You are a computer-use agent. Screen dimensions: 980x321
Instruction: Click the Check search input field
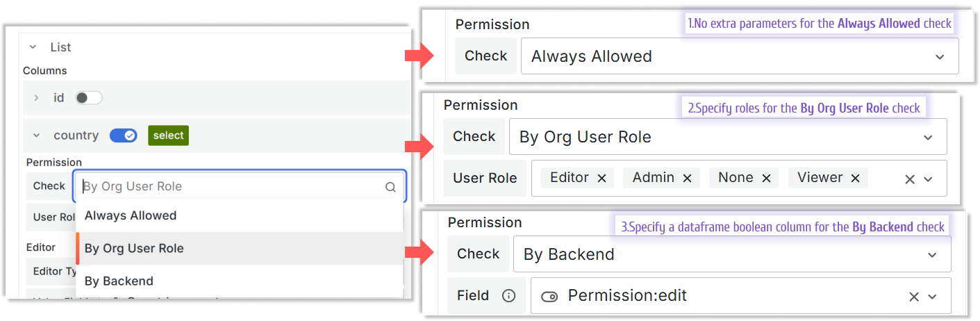[x=229, y=186]
